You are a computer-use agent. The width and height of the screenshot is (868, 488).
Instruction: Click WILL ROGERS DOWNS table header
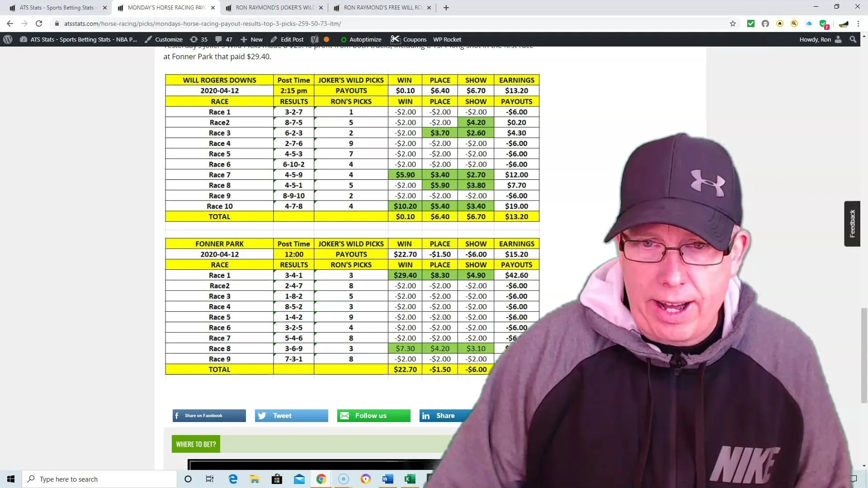click(x=219, y=80)
